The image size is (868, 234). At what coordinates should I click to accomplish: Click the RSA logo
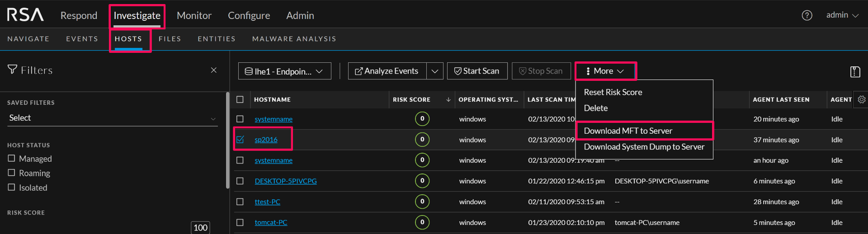click(25, 15)
